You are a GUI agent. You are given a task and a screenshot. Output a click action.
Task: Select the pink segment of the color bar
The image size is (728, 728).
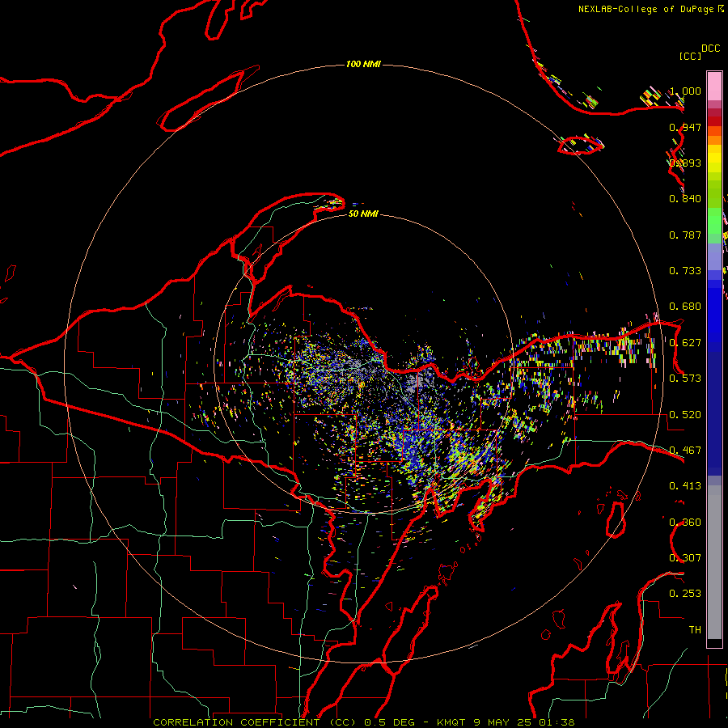[714, 87]
